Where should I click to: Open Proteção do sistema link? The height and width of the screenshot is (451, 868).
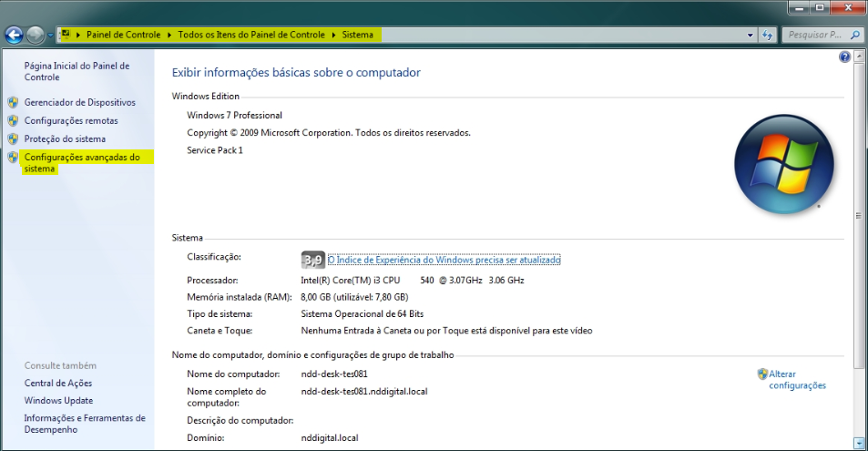[x=65, y=138]
